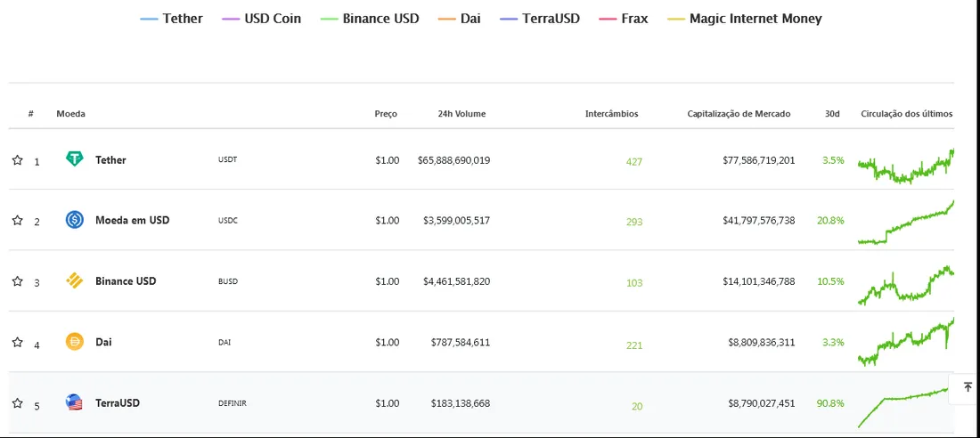Click TerraUSD 90.8% 30d change

click(830, 403)
